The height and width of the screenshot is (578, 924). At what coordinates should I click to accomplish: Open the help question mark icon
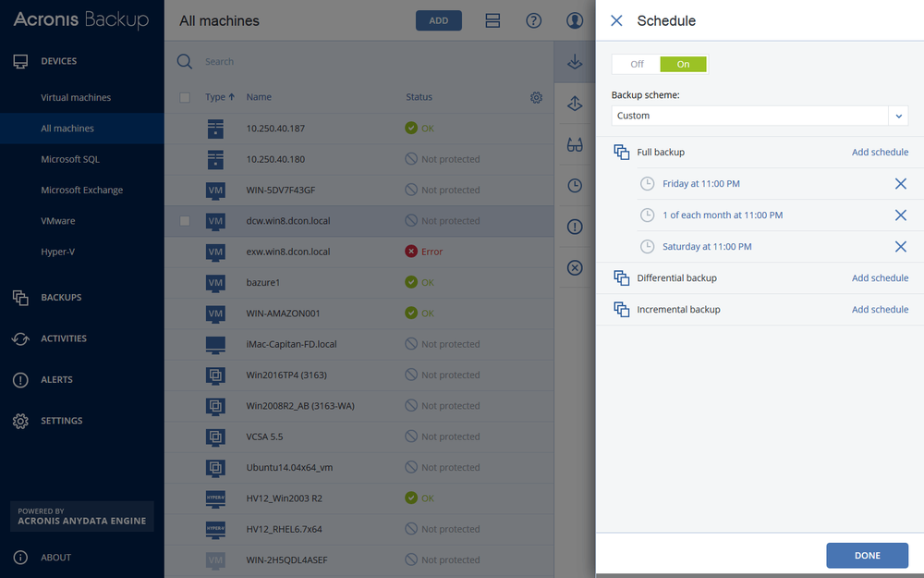pos(534,20)
